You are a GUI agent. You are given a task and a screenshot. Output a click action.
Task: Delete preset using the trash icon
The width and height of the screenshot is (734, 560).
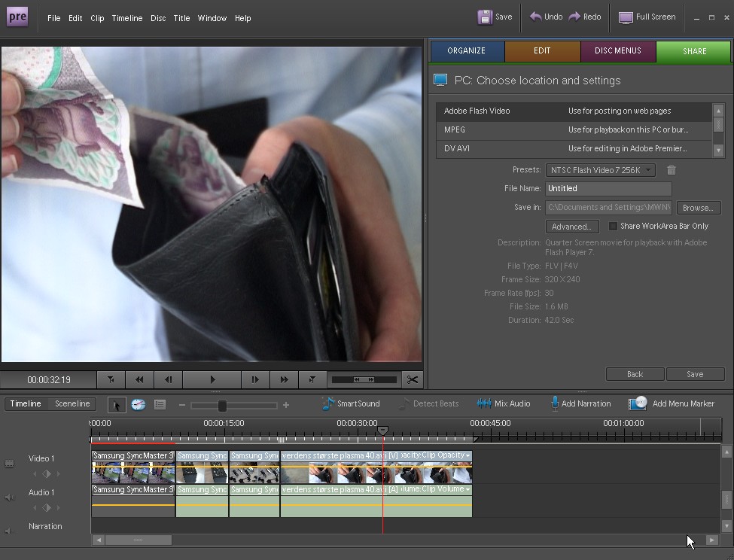(x=672, y=170)
